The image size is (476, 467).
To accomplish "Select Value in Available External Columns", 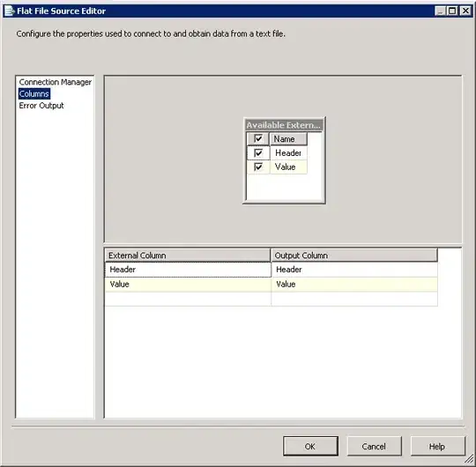I will click(288, 167).
